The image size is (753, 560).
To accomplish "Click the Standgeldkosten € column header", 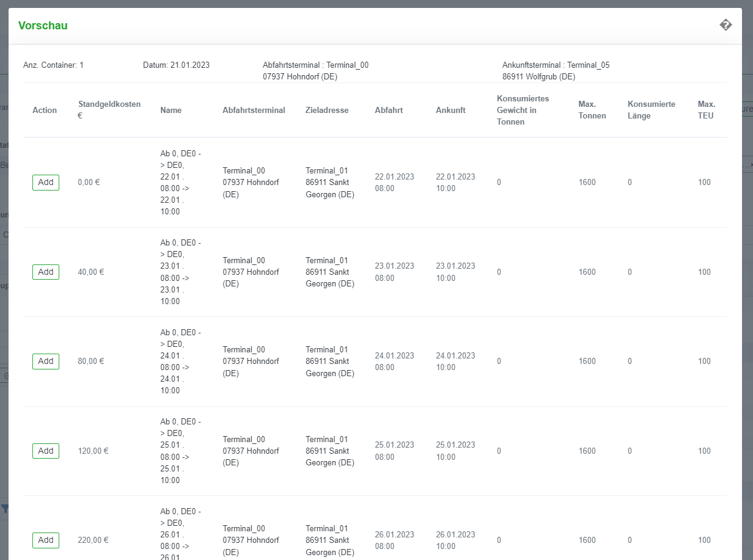I will point(109,110).
